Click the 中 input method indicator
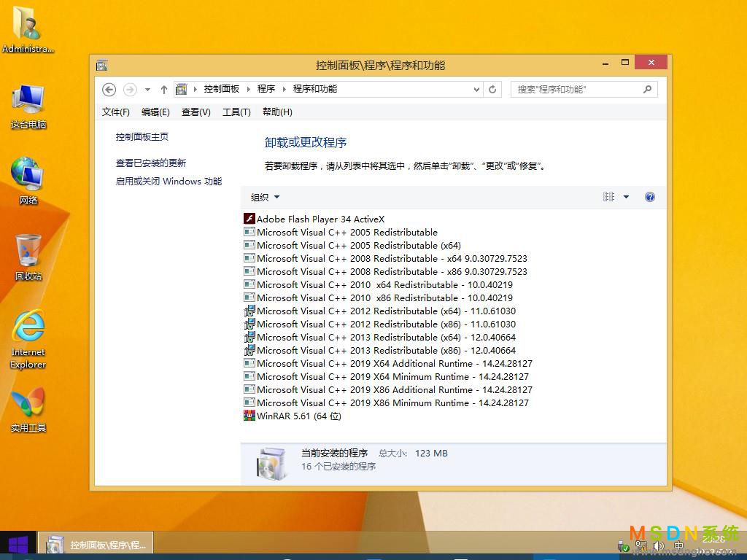 point(679,545)
